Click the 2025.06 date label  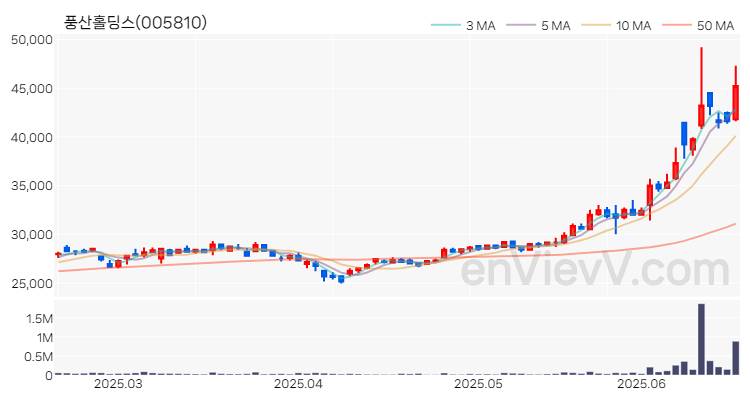tap(641, 384)
